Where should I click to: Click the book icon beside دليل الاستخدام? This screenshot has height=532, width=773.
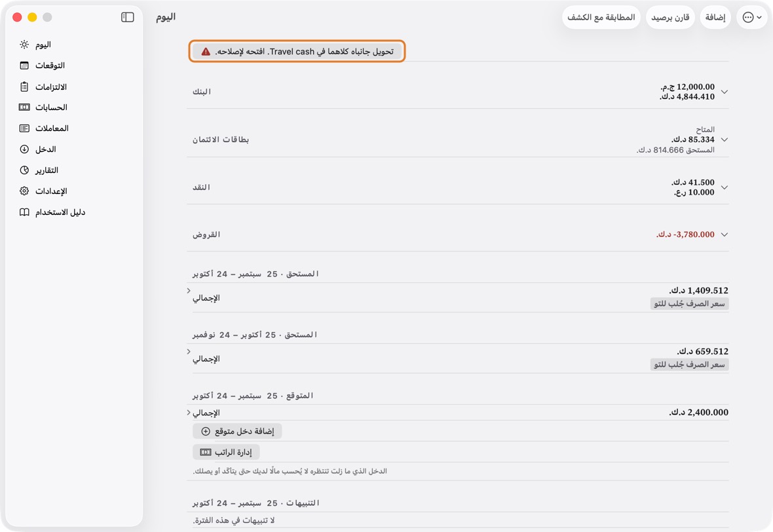click(x=24, y=212)
